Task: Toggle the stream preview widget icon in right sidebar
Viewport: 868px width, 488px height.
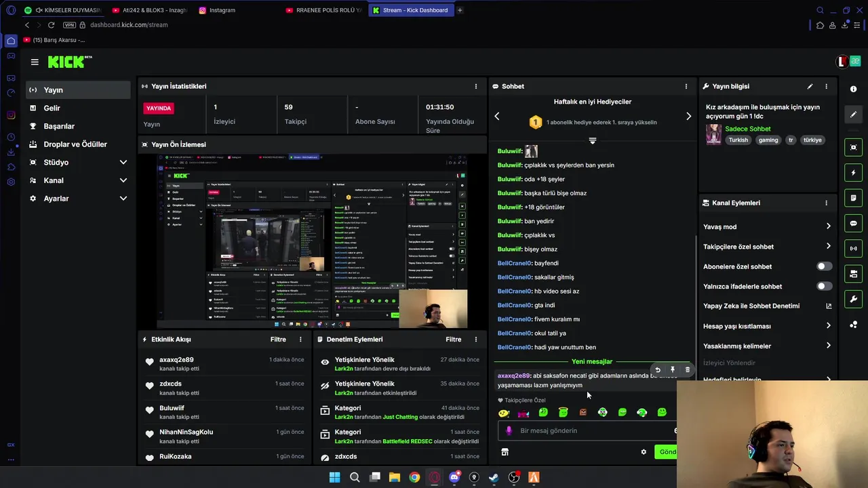Action: 853,147
